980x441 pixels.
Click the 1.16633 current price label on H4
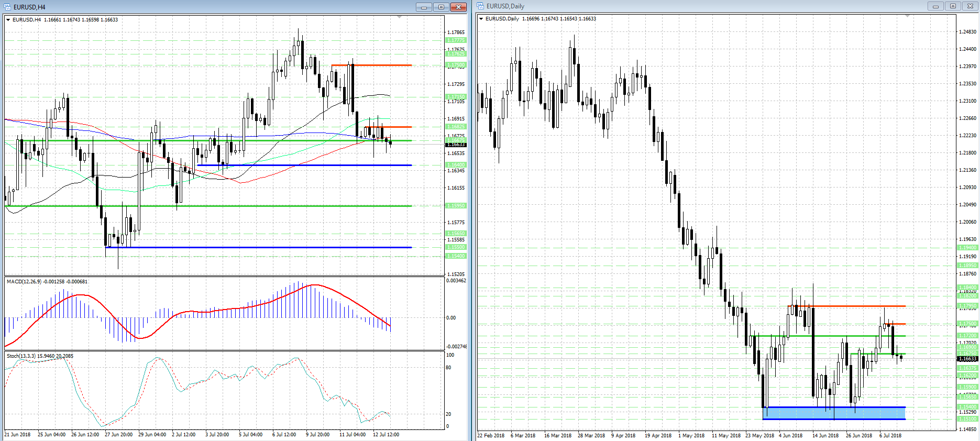coord(456,145)
